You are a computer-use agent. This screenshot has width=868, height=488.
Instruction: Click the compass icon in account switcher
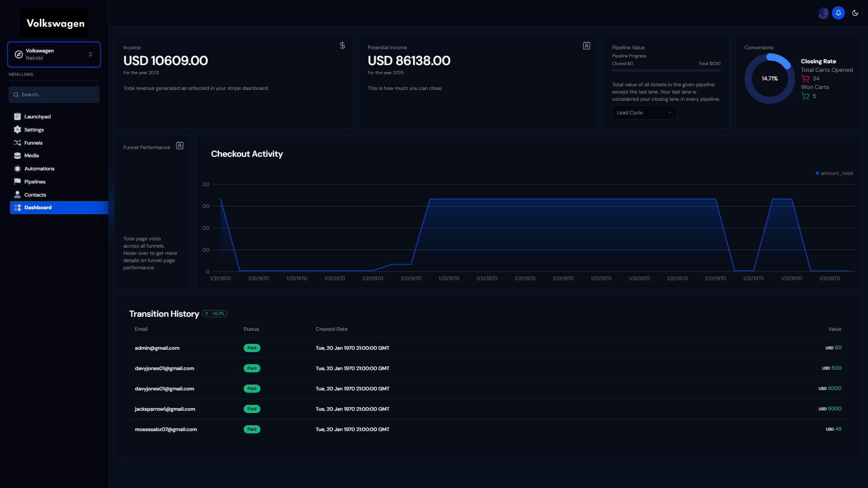[x=19, y=54]
